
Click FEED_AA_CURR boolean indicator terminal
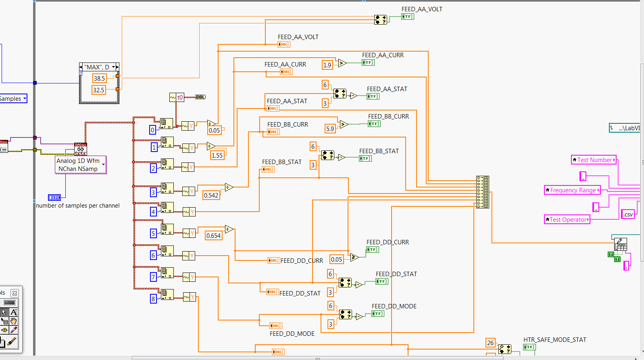[x=368, y=62]
